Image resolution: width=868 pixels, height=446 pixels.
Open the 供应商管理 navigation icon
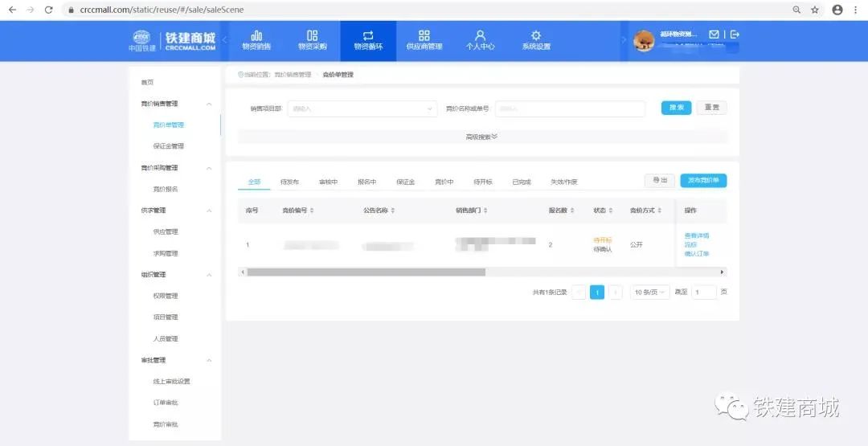pos(424,35)
